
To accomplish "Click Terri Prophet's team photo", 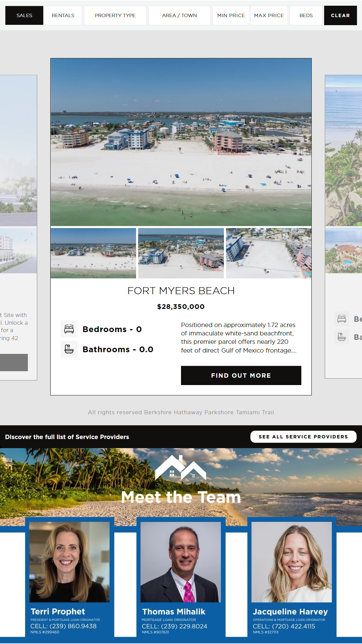I will [69, 562].
